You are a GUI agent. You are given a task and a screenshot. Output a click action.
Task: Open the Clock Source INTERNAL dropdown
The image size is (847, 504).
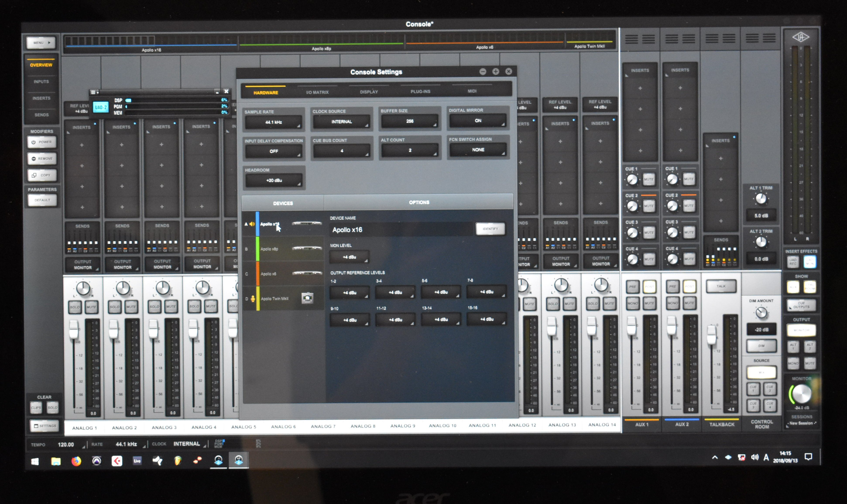pos(342,122)
